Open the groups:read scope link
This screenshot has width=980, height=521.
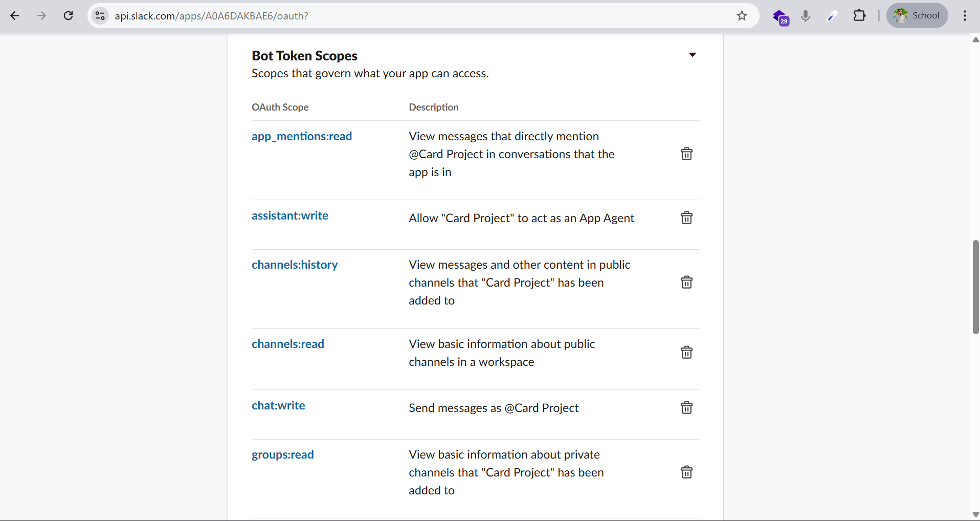point(282,455)
